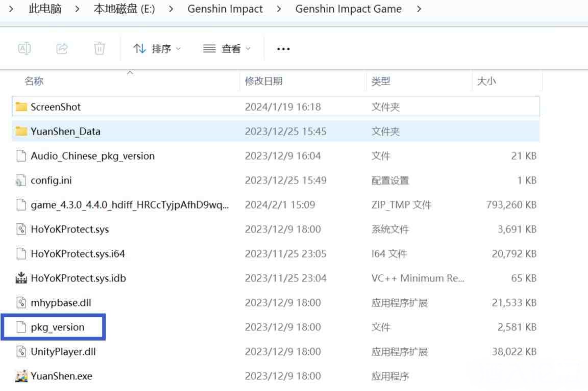Click the 65 KB size cell
This screenshot has width=588, height=391.
coord(524,278)
